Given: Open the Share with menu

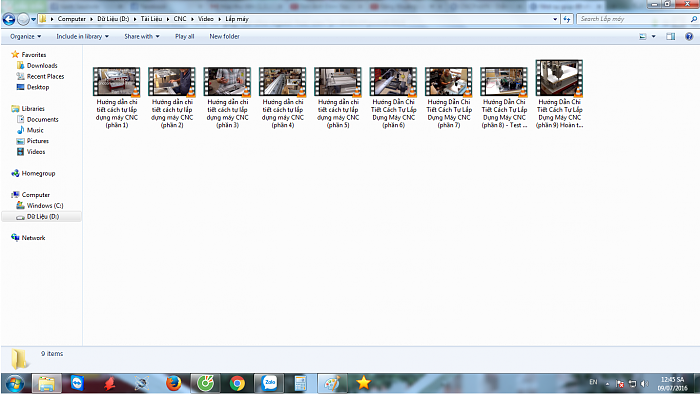Looking at the screenshot, I should (x=142, y=37).
